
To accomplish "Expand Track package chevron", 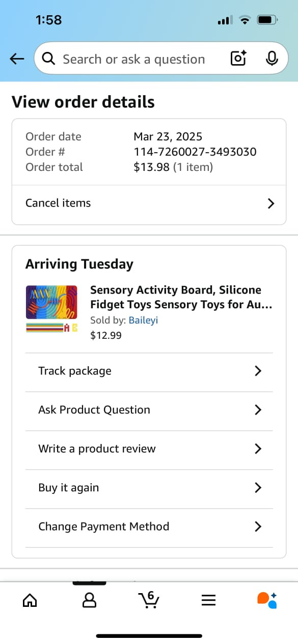I will coord(258,371).
